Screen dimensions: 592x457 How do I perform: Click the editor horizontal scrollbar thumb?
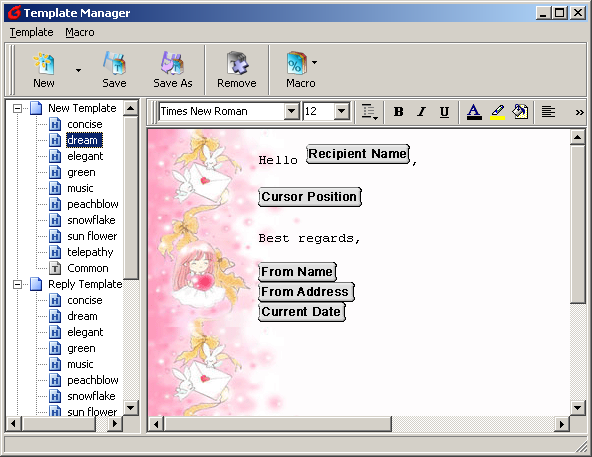point(278,424)
